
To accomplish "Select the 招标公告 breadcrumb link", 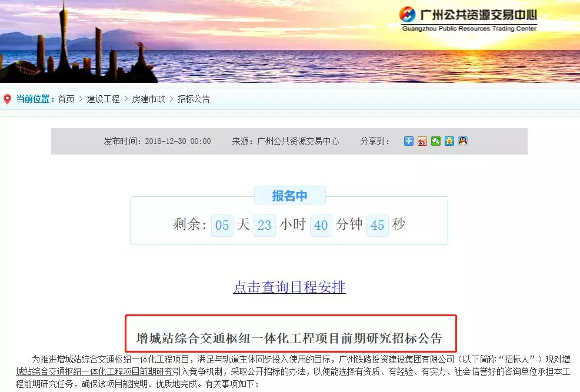I will tap(194, 99).
